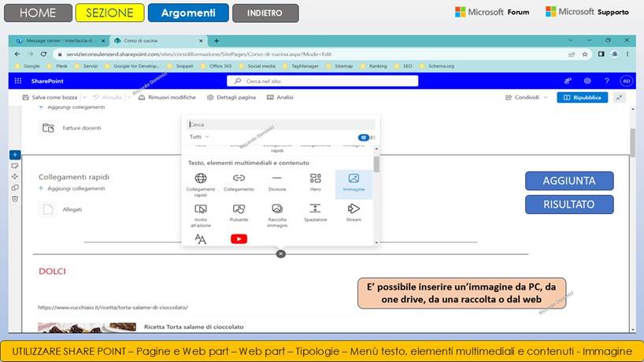Click the HOME button
The height and width of the screenshot is (362, 644).
pos(38,13)
